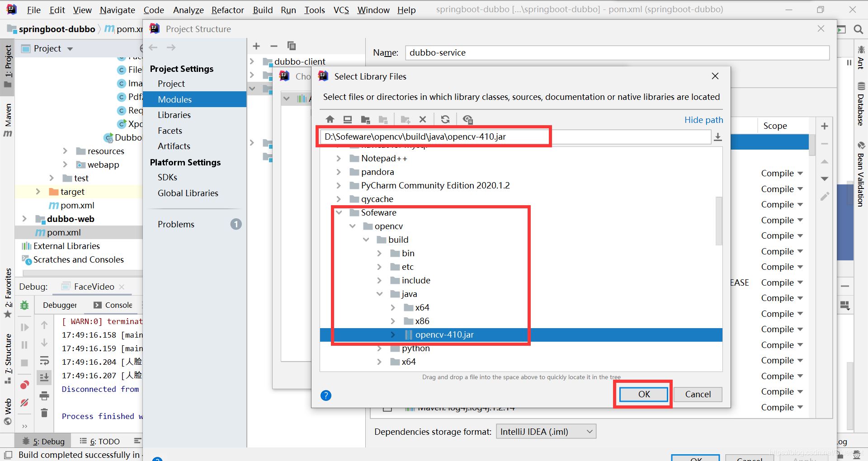The height and width of the screenshot is (461, 868).
Task: Switch to the Debugger tab
Action: (x=60, y=305)
